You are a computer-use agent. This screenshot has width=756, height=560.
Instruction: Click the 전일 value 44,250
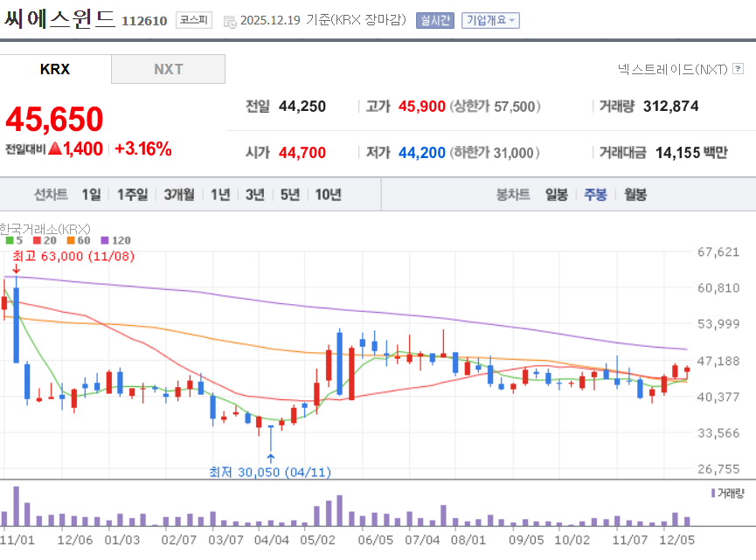click(302, 106)
